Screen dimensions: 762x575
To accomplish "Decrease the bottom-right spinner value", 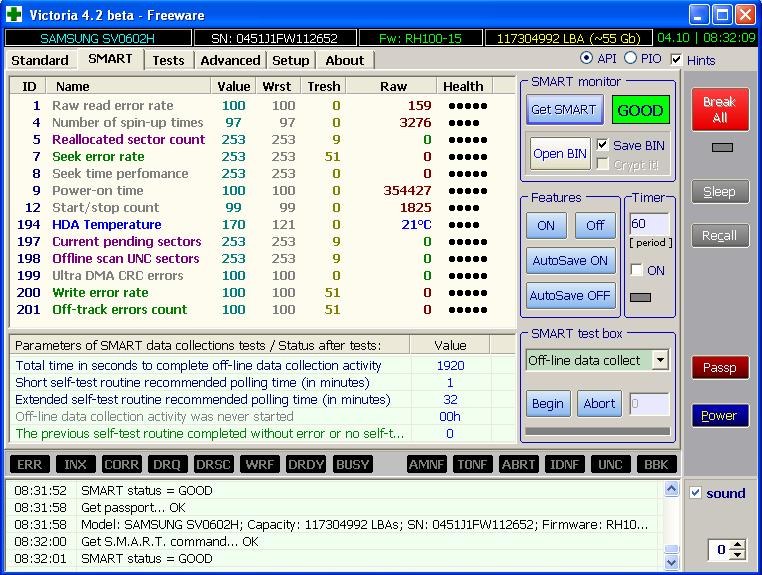I will click(x=738, y=554).
